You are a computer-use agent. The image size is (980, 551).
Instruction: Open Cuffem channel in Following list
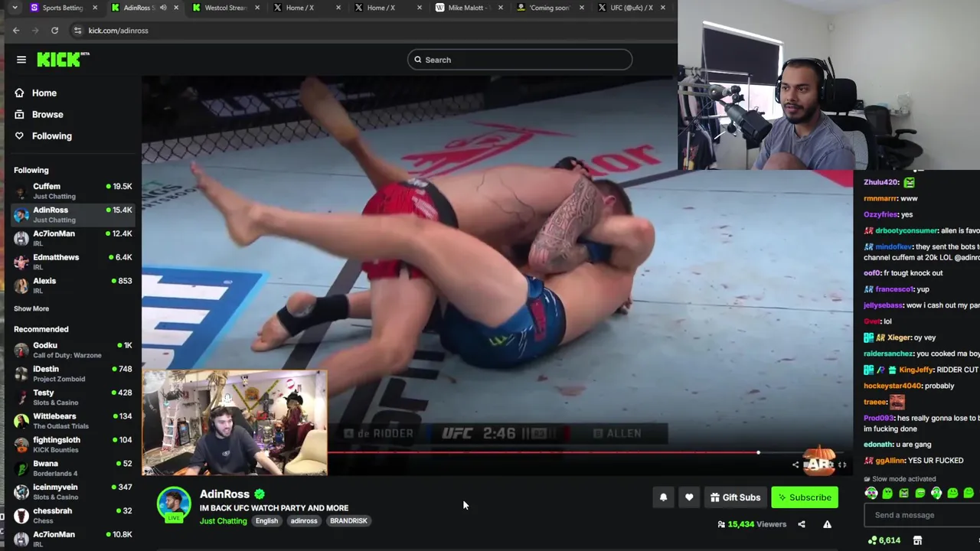pyautogui.click(x=73, y=191)
